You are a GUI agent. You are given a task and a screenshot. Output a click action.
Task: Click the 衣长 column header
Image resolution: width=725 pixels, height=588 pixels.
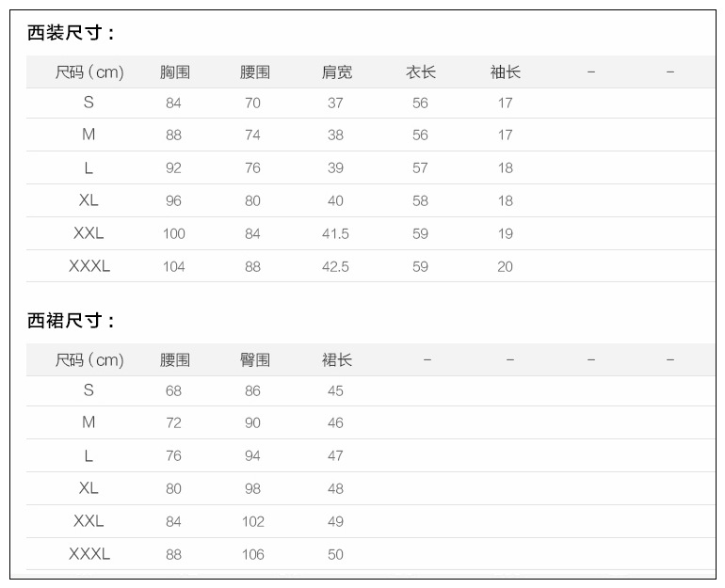click(x=420, y=72)
